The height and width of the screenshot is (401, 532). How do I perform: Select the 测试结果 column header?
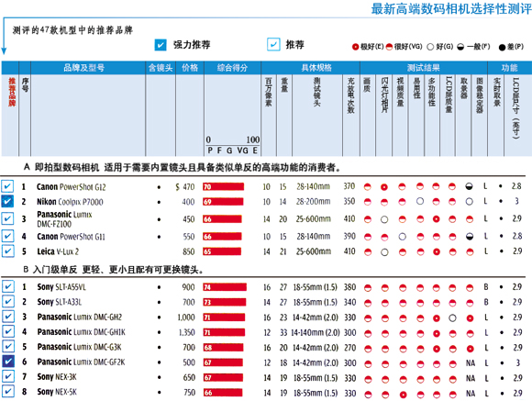tap(423, 68)
